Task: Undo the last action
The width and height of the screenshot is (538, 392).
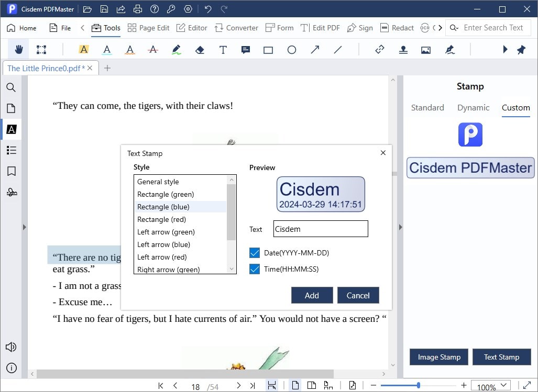Action: point(208,9)
